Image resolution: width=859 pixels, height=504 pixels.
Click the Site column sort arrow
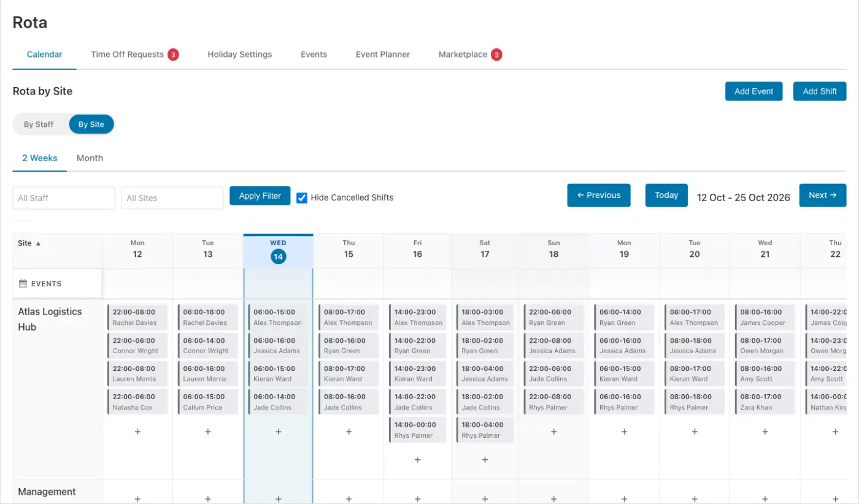(38, 243)
